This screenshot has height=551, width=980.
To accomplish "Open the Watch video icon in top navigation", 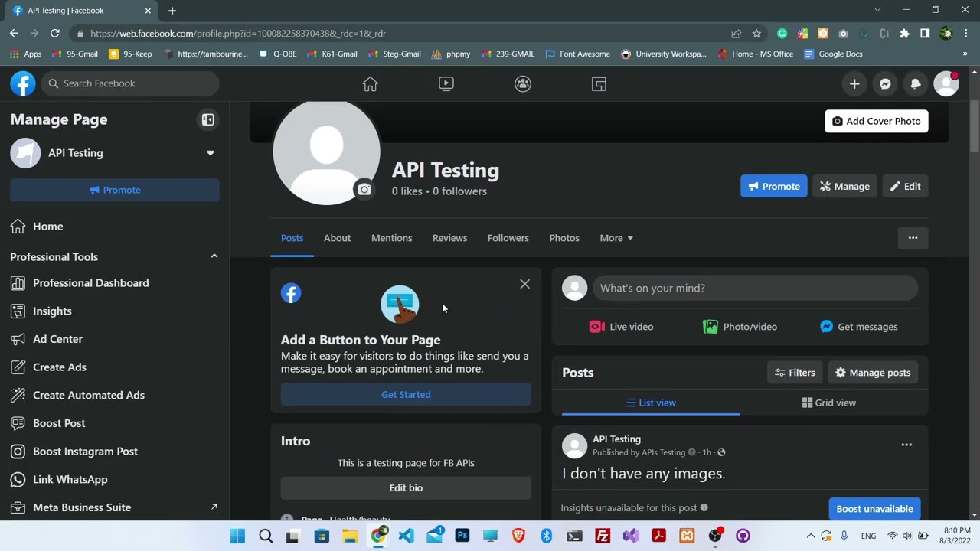I will [x=446, y=84].
